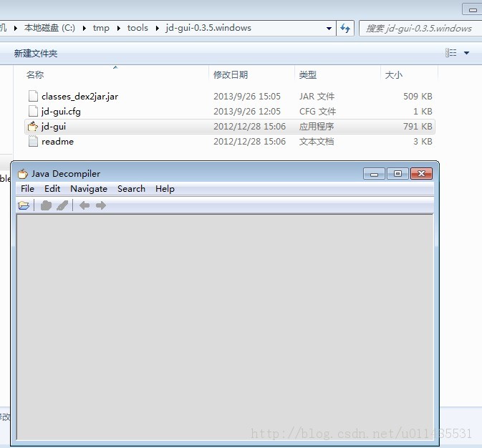Click the classes_dex2jar.jar file icon

tap(33, 96)
